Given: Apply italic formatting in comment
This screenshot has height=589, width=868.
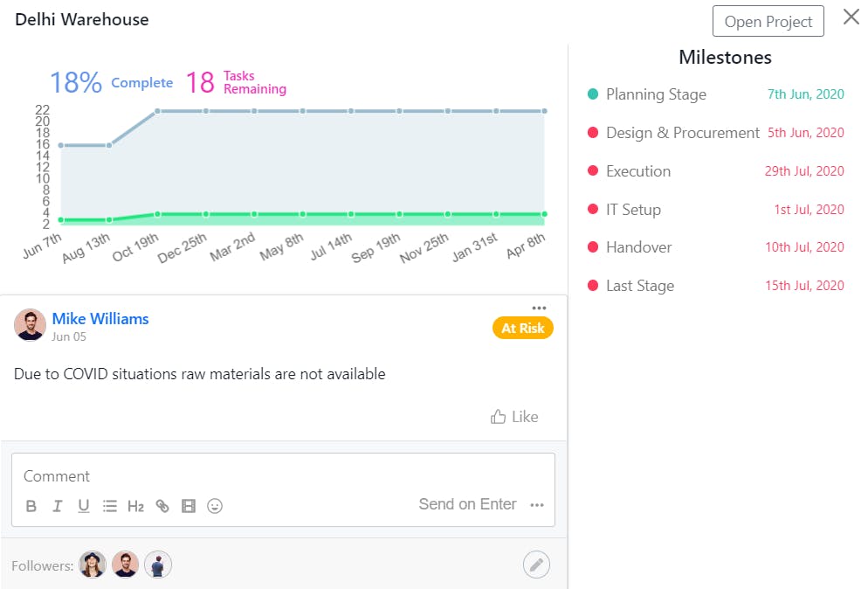Looking at the screenshot, I should click(x=58, y=506).
